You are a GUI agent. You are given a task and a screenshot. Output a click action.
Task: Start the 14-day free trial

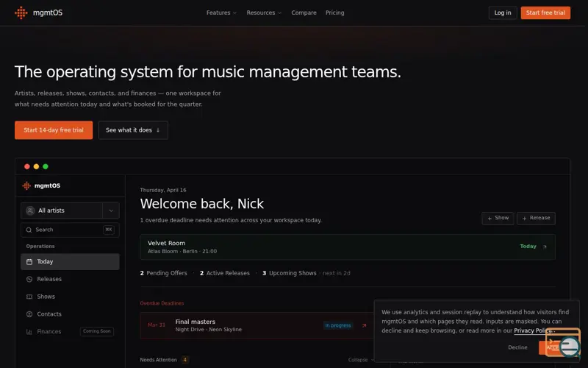pos(54,130)
